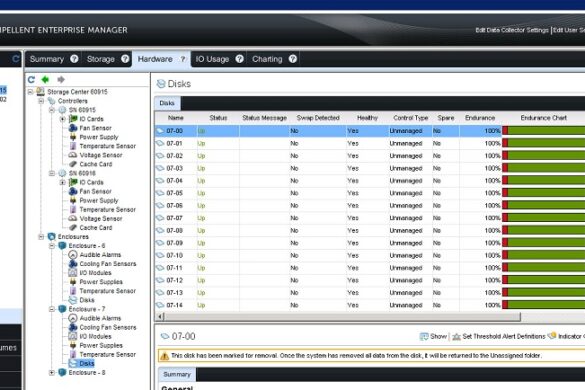The width and height of the screenshot is (585, 390).
Task: Click Power Supply icon under SN 60915
Action: click(73, 137)
